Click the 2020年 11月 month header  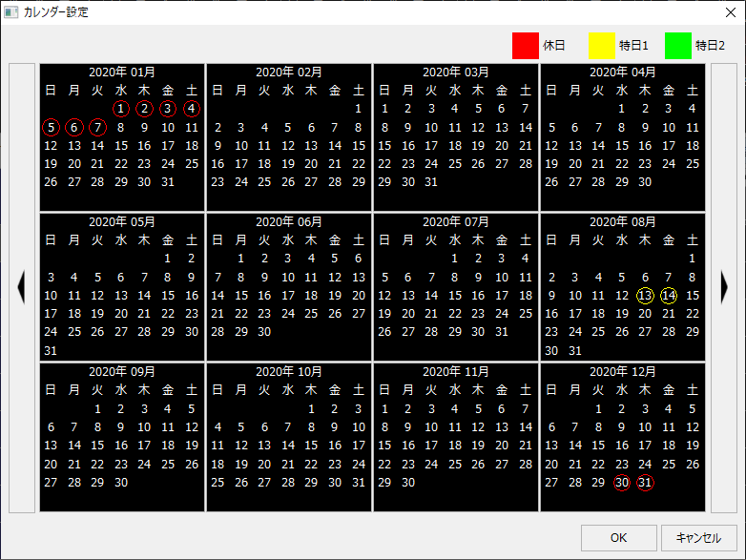point(456,371)
